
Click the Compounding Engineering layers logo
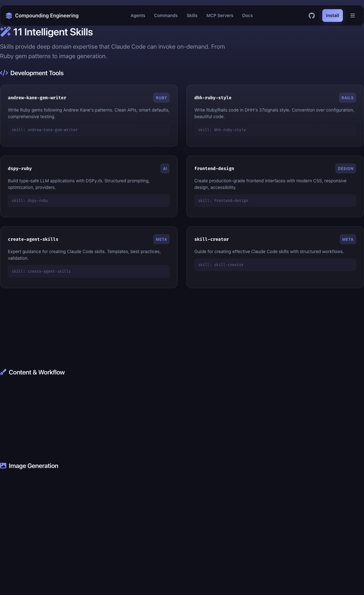tap(9, 15)
